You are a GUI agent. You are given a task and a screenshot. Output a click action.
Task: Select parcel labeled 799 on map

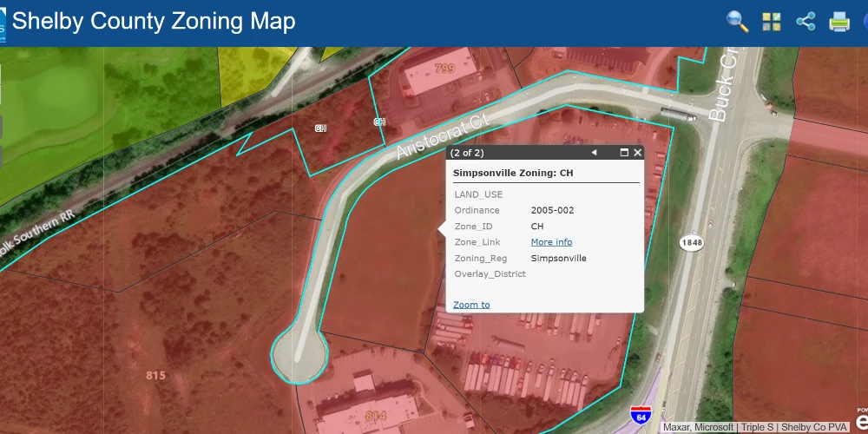tap(444, 69)
